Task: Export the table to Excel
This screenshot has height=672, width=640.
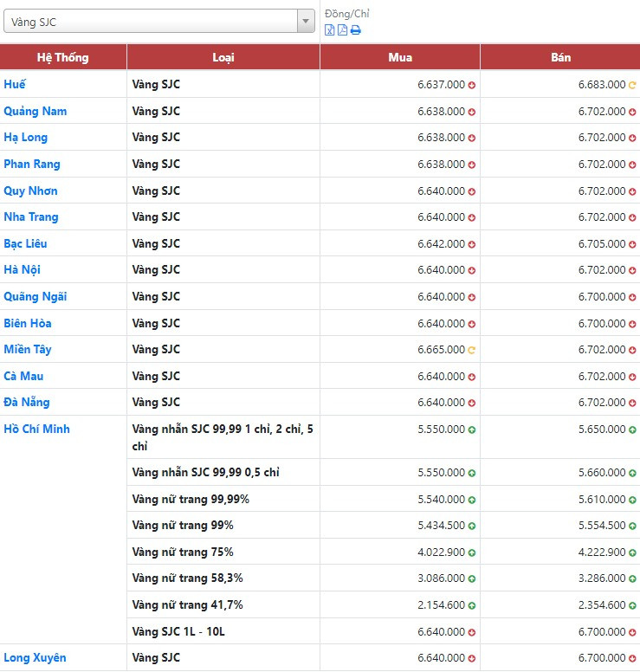Action: (x=329, y=30)
